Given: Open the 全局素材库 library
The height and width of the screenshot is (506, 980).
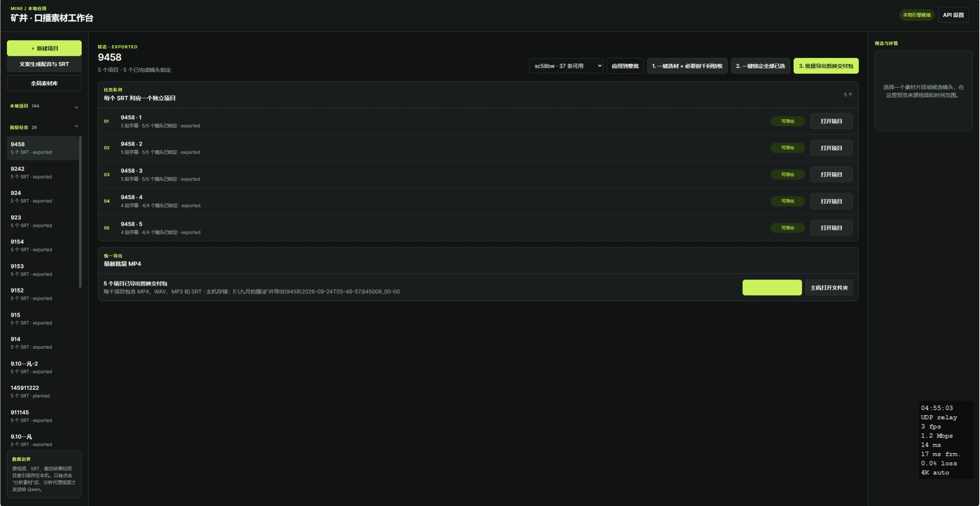Looking at the screenshot, I should 44,83.
